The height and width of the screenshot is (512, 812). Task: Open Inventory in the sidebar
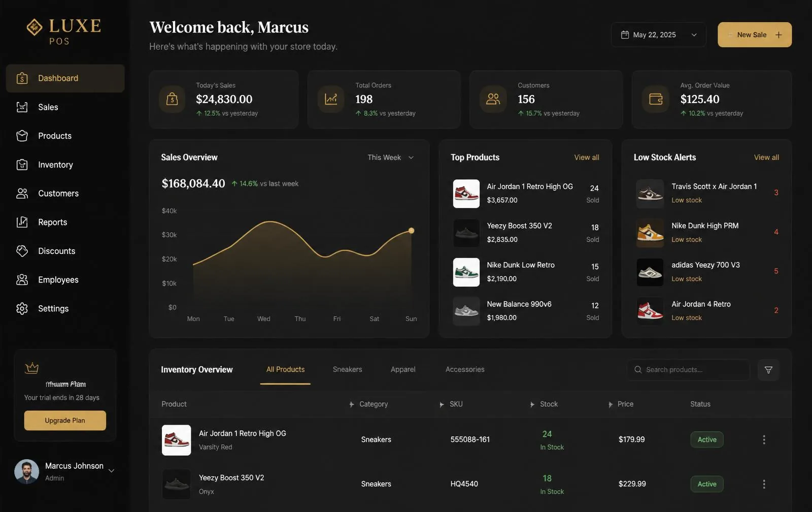pyautogui.click(x=65, y=165)
